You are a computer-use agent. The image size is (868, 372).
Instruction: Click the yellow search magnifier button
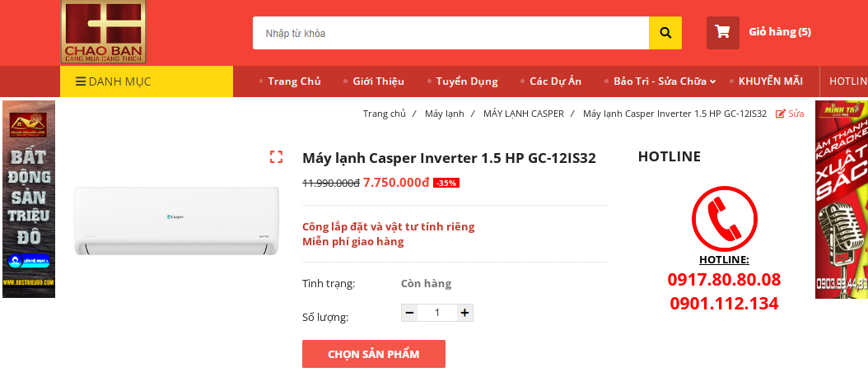click(665, 33)
